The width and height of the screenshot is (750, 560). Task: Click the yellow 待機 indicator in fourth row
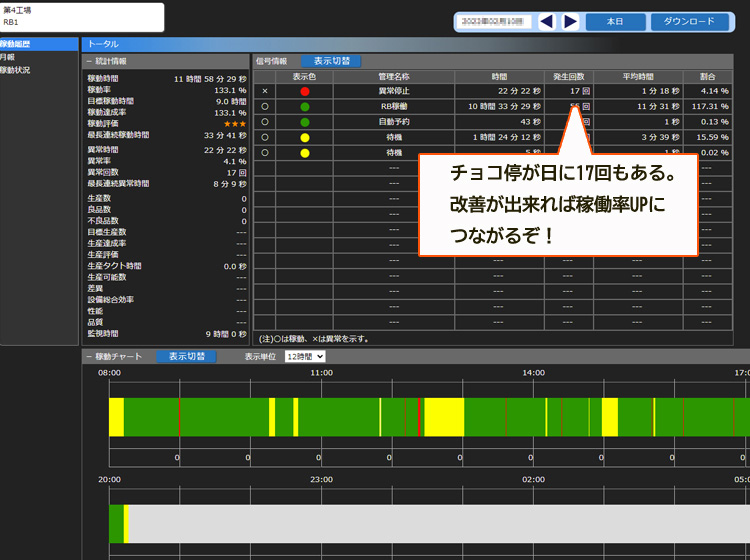[304, 137]
